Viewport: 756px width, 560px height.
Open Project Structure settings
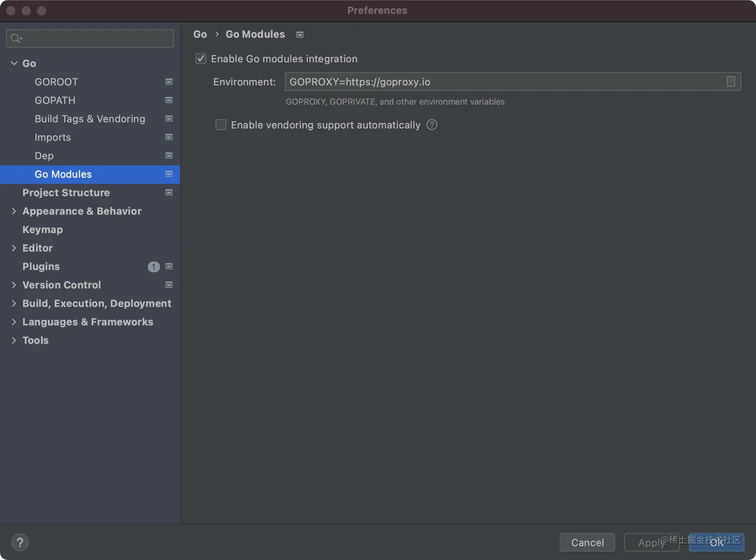90,192
